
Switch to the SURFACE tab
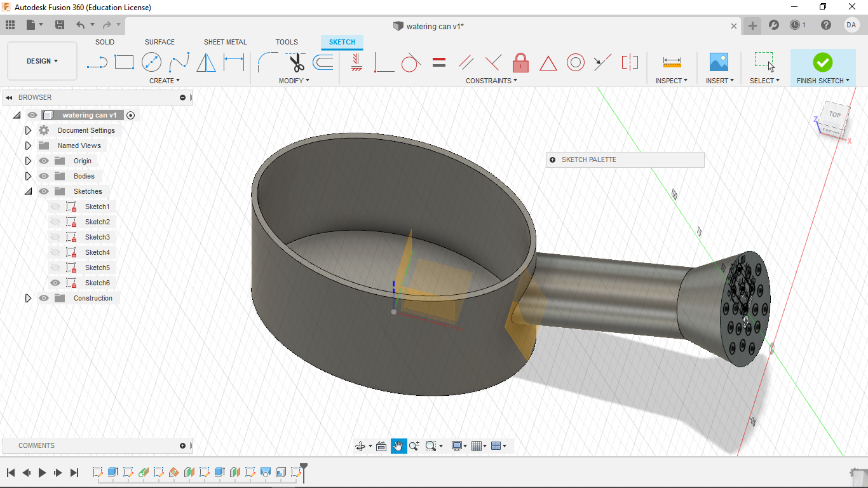point(159,42)
